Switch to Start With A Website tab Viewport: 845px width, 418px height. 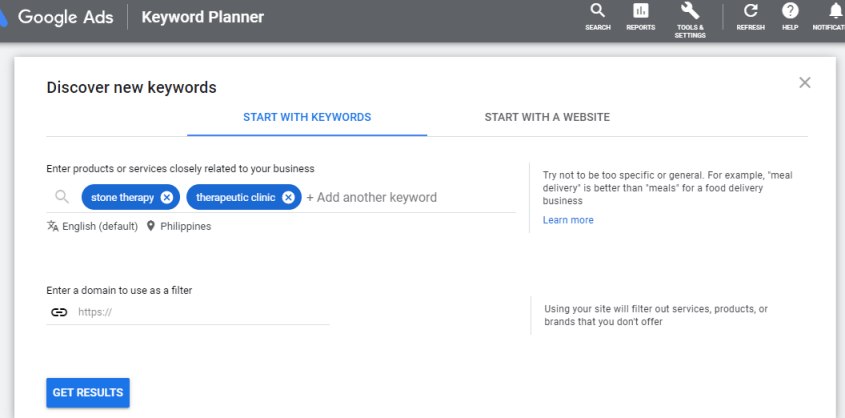(x=547, y=117)
